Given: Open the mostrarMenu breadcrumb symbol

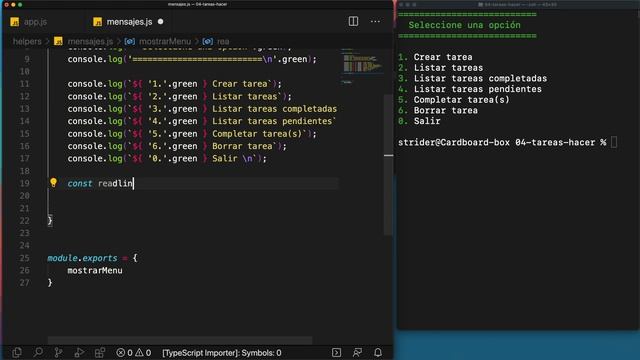Looking at the screenshot, I should tap(165, 42).
